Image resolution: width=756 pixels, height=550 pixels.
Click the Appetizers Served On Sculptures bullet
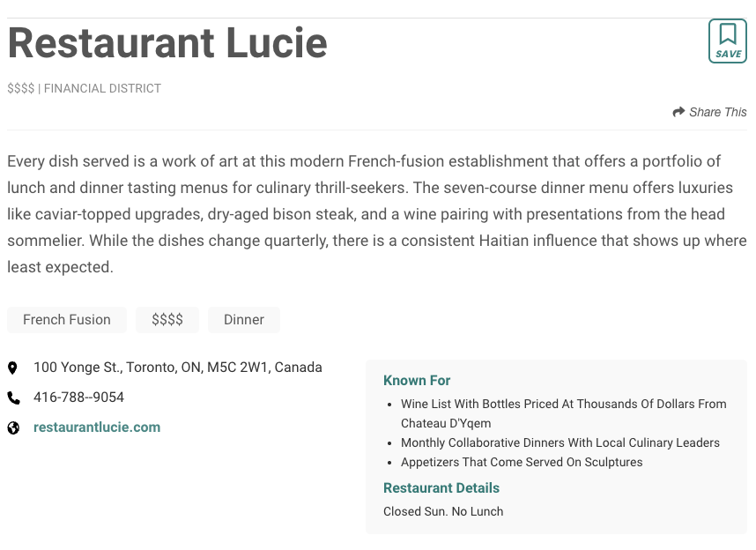522,462
